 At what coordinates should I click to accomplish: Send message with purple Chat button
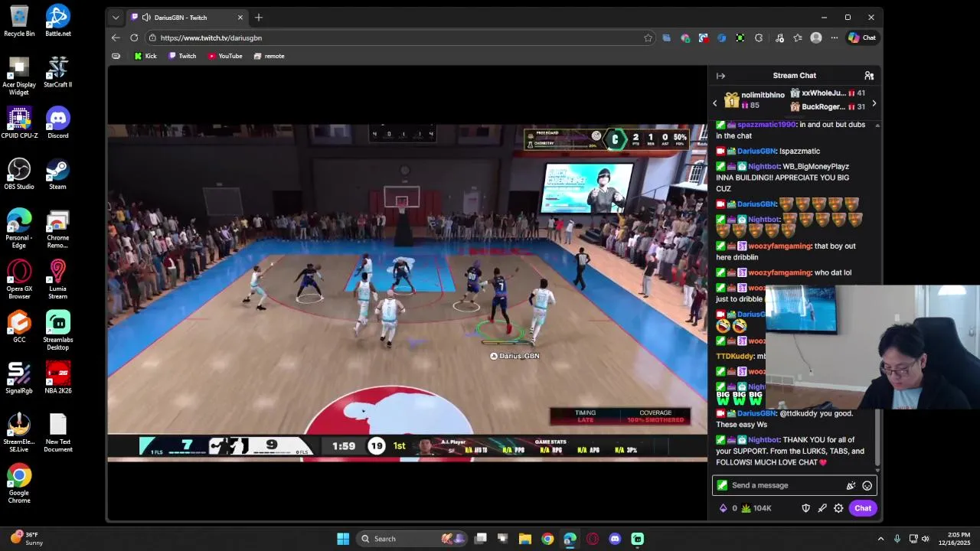[x=863, y=508]
